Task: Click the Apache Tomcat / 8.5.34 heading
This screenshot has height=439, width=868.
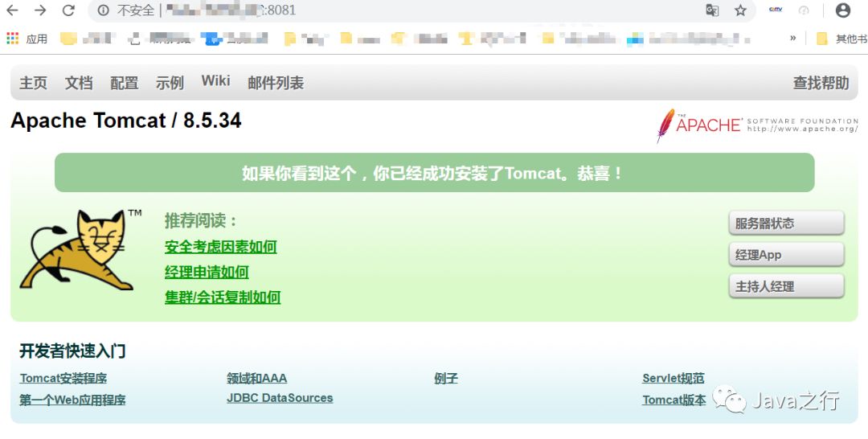Action: click(x=126, y=120)
